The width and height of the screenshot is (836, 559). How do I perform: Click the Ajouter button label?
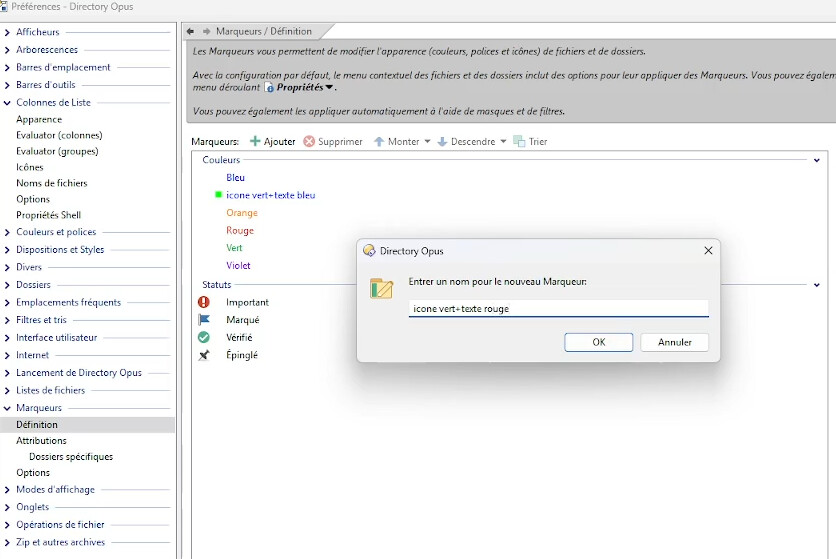279,141
